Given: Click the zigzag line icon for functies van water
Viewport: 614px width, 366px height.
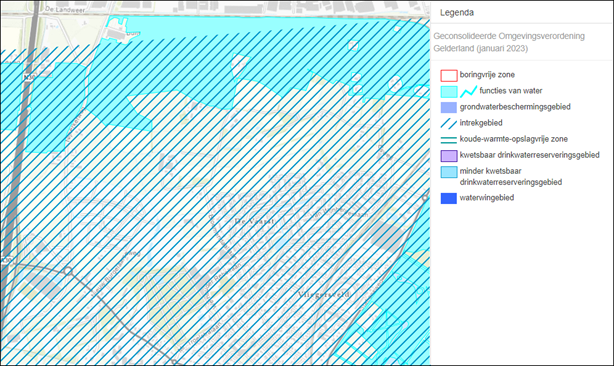Looking at the screenshot, I should click(x=468, y=92).
